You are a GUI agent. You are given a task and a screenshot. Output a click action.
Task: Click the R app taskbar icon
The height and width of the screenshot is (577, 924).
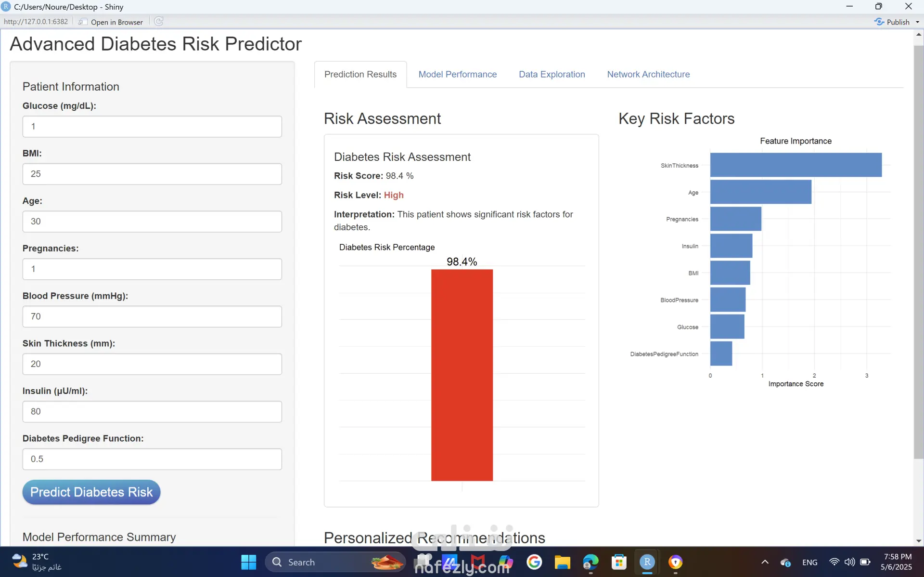click(x=647, y=562)
